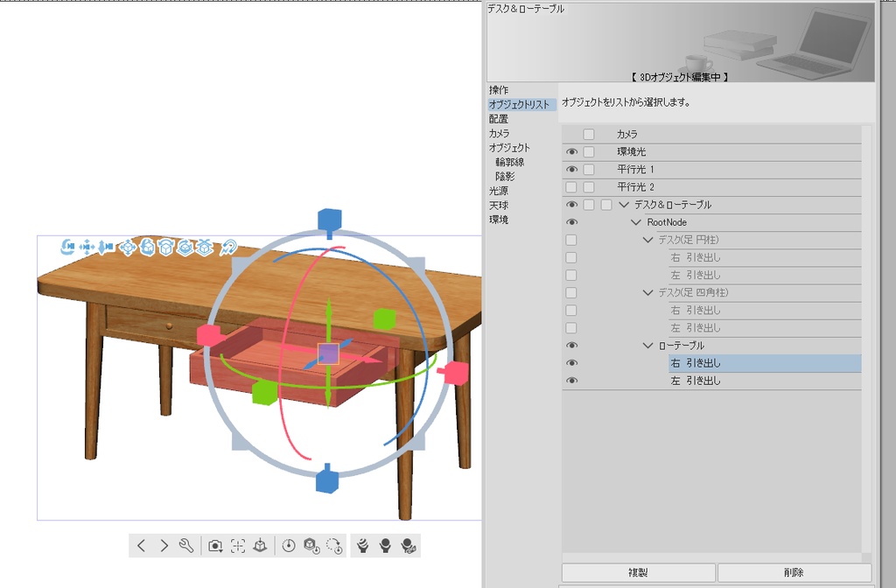This screenshot has height=588, width=896.
Task: Toggle the lock checkbox for 平行光 2
Action: (589, 187)
